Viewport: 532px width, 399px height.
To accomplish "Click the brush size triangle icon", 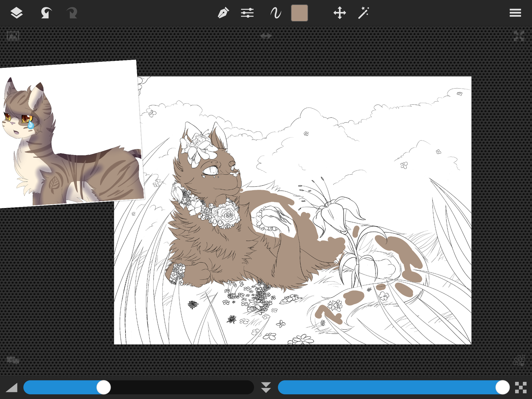I will click(12, 388).
